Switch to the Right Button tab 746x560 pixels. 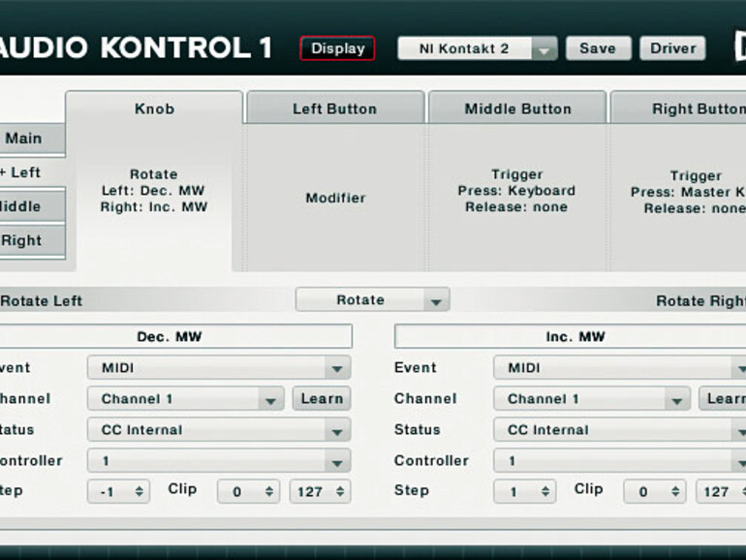[678, 109]
